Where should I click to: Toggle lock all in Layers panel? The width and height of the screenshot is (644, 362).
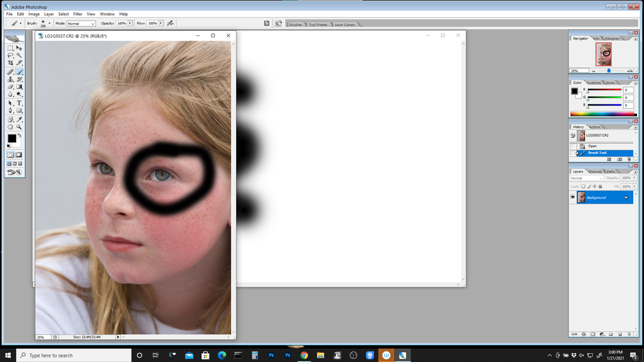pos(600,186)
